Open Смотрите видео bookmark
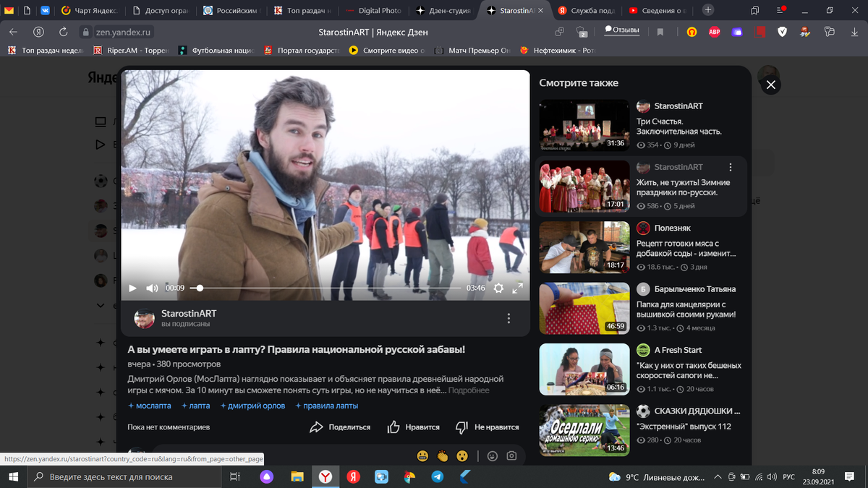Image resolution: width=868 pixels, height=488 pixels. point(386,51)
